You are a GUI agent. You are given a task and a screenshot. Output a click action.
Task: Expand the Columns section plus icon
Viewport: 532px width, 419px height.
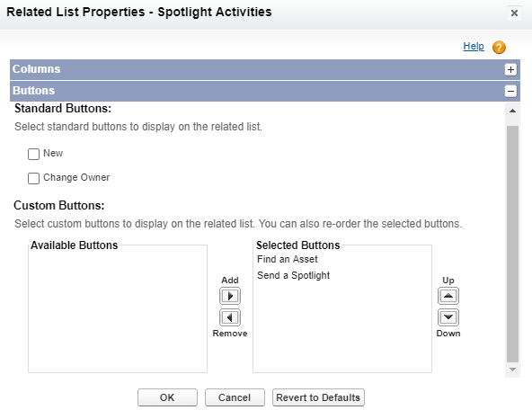pyautogui.click(x=510, y=69)
